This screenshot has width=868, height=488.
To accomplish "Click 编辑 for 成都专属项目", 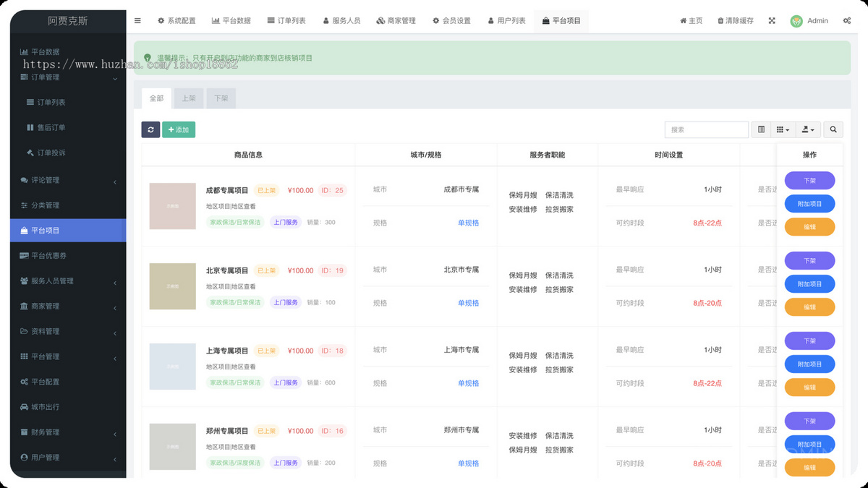I will [809, 227].
